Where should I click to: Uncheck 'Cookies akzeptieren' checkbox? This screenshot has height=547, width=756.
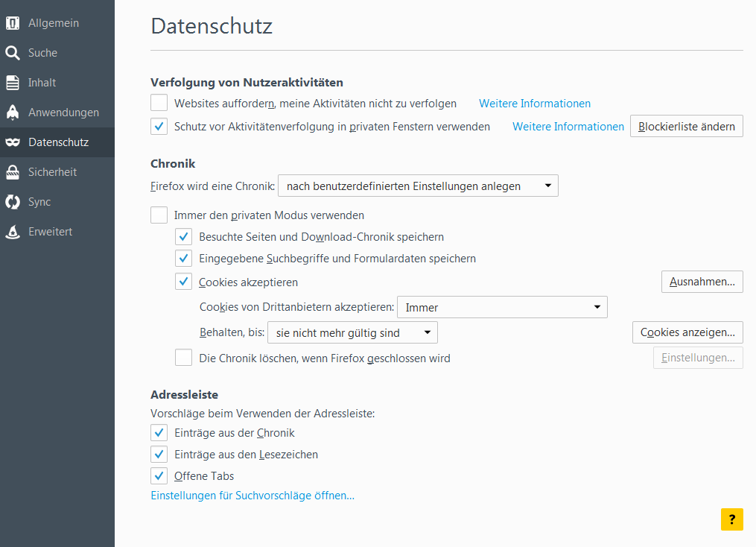point(184,282)
